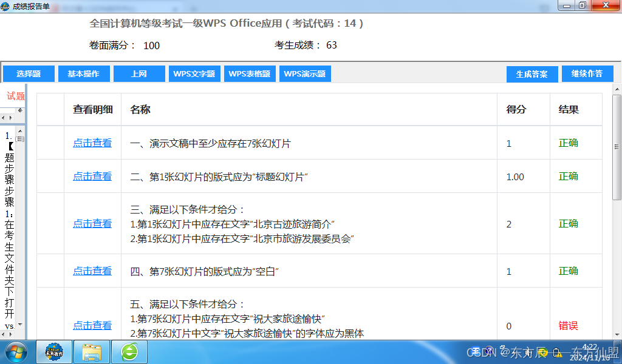Select the WPS演示题 tab
This screenshot has width=622, height=364.
[x=305, y=74]
